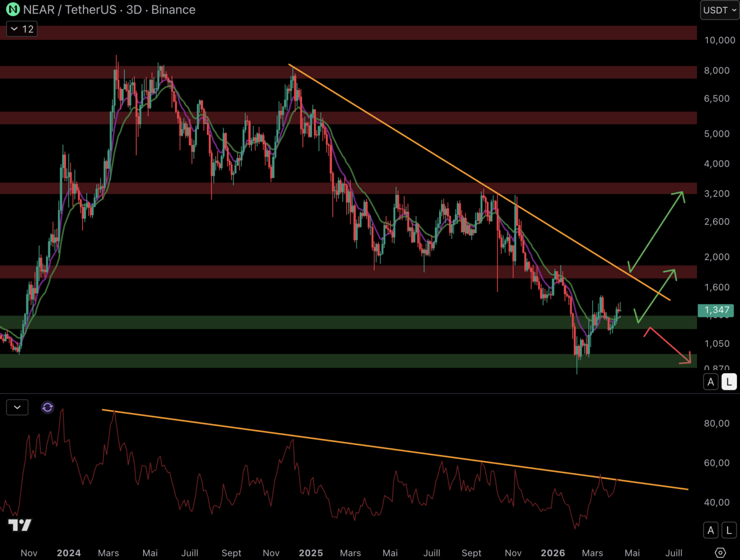The height and width of the screenshot is (560, 740).
Task: Click the NEAR coin logo icon
Action: pyautogui.click(x=12, y=9)
